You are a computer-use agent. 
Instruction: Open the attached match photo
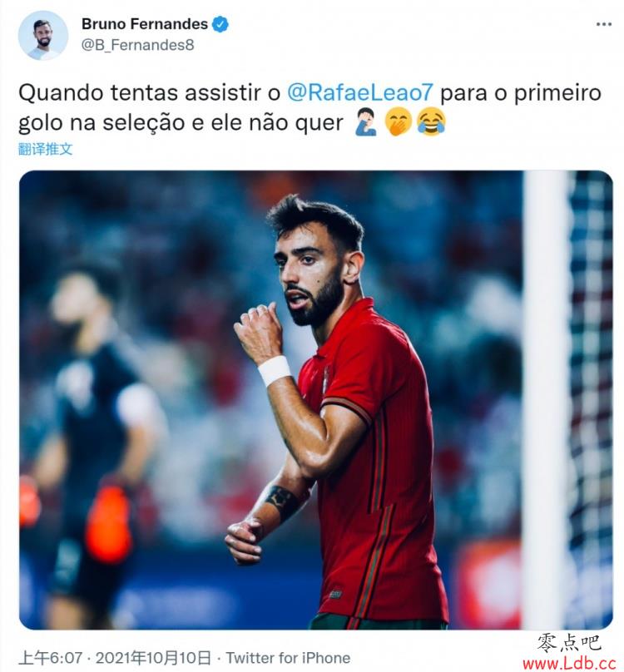point(316,400)
